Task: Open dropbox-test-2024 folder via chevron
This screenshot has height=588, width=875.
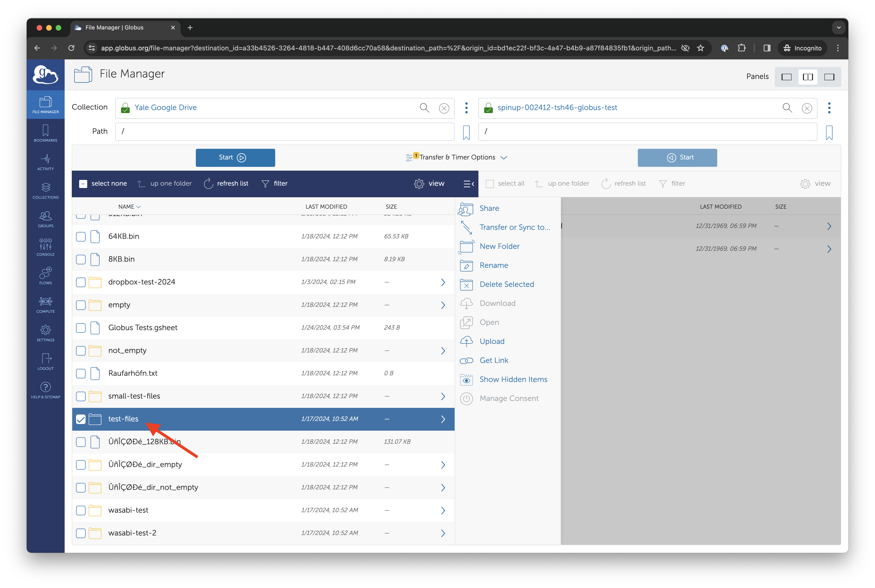Action: click(443, 282)
